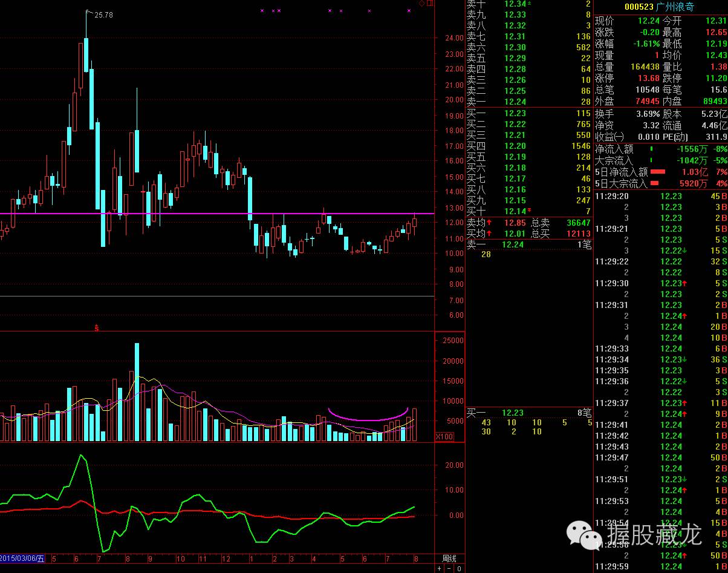Screen dimensions: 728x573
Task: Click the minus zoom button below the chart
Action: [x=449, y=569]
